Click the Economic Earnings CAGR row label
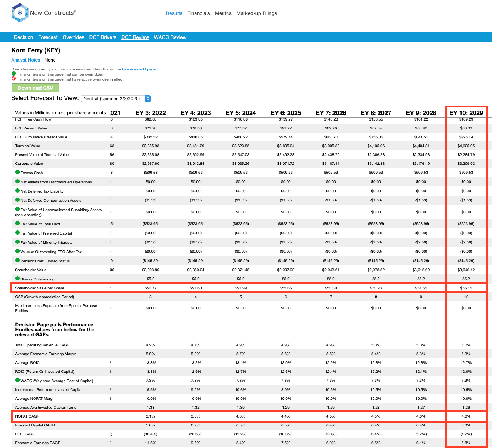492x448 pixels. coord(38,443)
